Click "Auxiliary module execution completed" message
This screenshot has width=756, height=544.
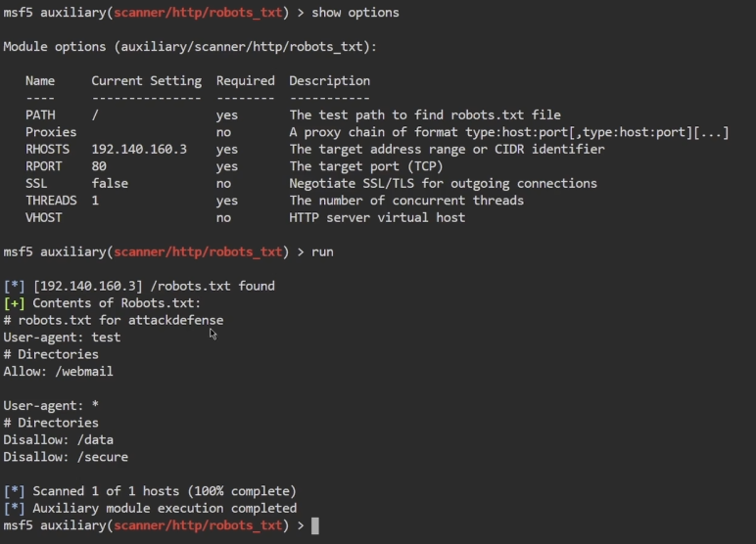(165, 509)
